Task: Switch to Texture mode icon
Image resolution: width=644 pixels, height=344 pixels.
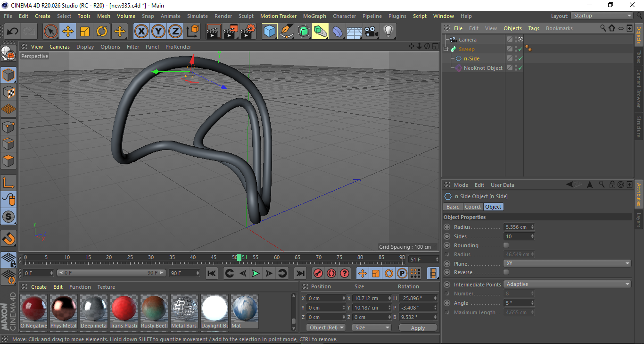Action: click(8, 92)
